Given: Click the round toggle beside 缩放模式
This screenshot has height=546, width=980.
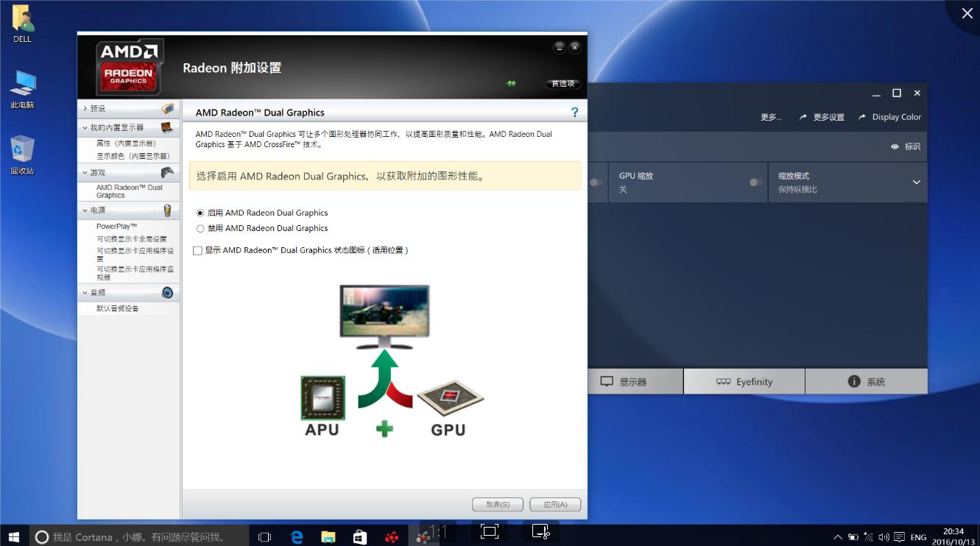Looking at the screenshot, I should tap(593, 182).
